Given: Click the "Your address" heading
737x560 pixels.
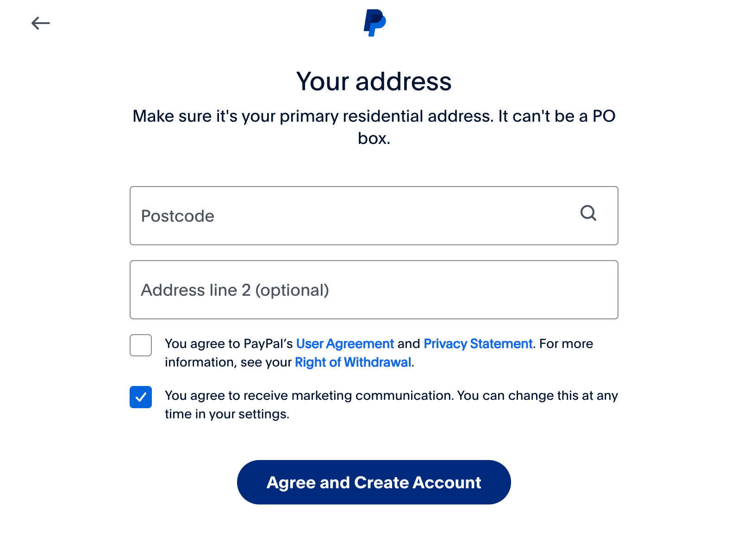Looking at the screenshot, I should point(374,81).
